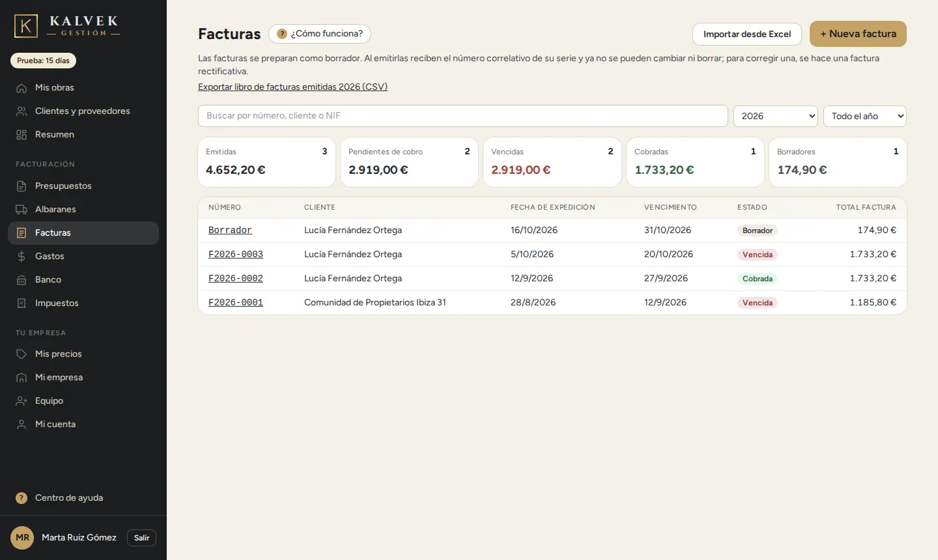Select the Pendientes de cobro summary card
The height and width of the screenshot is (560, 938).
pos(409,162)
